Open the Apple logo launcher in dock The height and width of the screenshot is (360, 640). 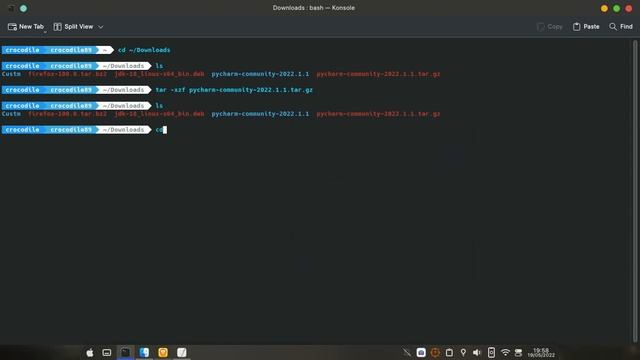(x=90, y=352)
